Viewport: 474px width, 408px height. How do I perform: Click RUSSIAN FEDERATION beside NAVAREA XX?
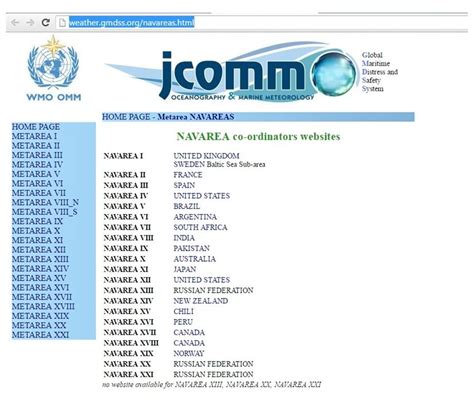pyautogui.click(x=213, y=364)
